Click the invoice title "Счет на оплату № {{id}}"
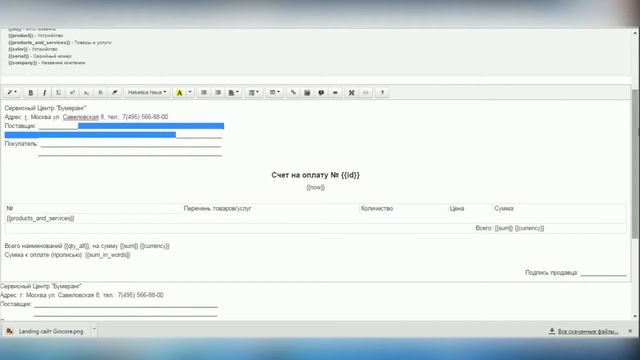This screenshot has height=360, width=640. click(316, 175)
